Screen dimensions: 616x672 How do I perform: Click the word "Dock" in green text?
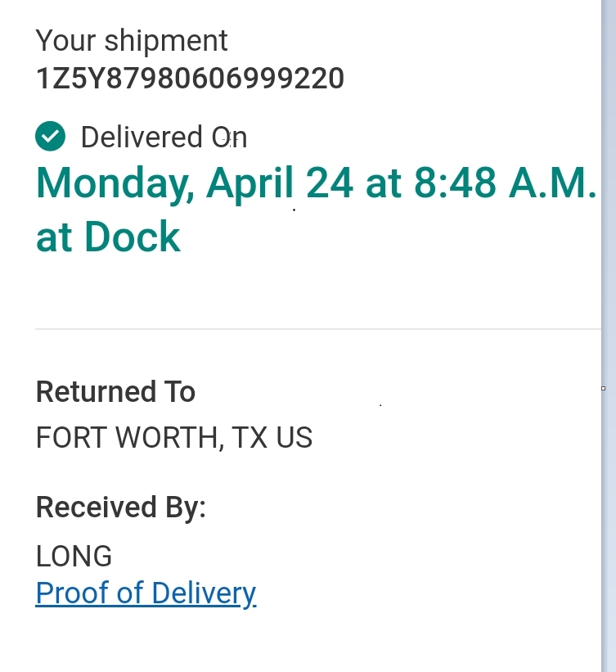click(x=132, y=237)
